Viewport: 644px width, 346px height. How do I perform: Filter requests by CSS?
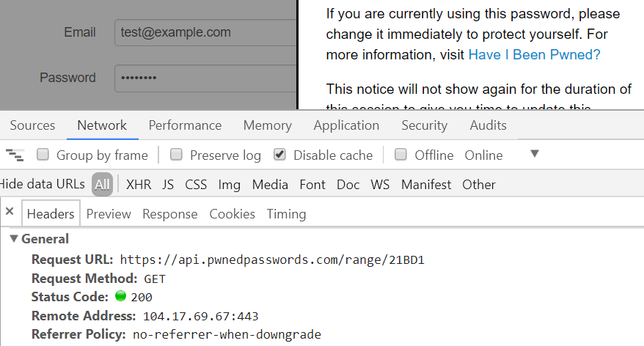tap(196, 185)
